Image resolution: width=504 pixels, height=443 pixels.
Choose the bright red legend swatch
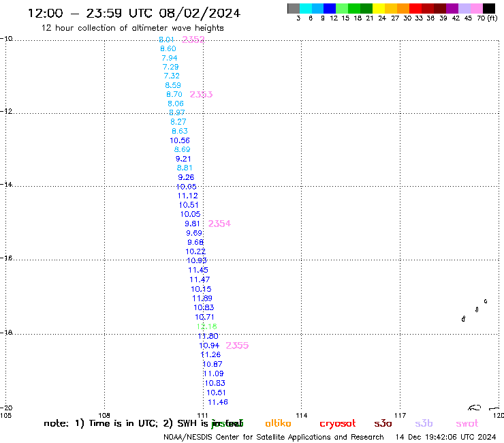pyautogui.click(x=415, y=8)
